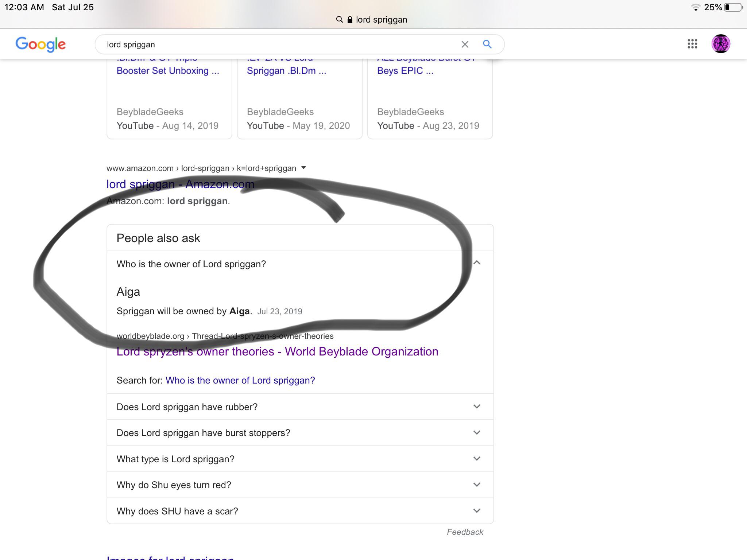The width and height of the screenshot is (747, 560).
Task: Click 'Search for: Who is the owner' link
Action: click(240, 380)
